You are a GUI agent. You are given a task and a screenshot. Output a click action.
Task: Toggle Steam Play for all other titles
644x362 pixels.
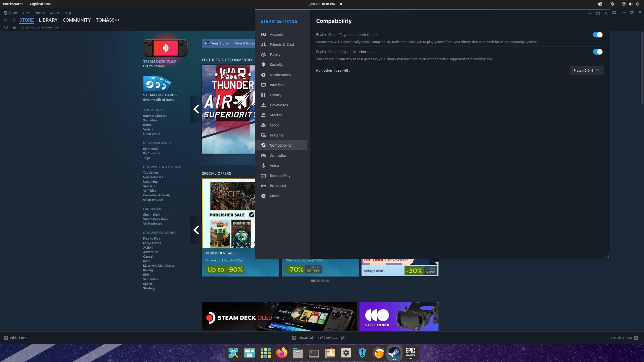597,52
